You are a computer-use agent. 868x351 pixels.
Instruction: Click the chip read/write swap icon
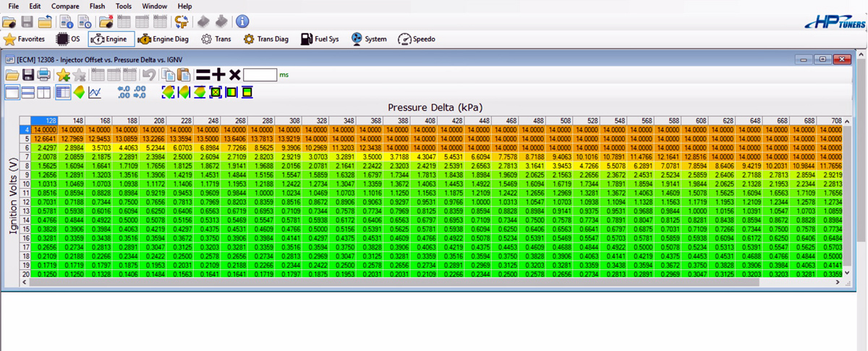[181, 22]
